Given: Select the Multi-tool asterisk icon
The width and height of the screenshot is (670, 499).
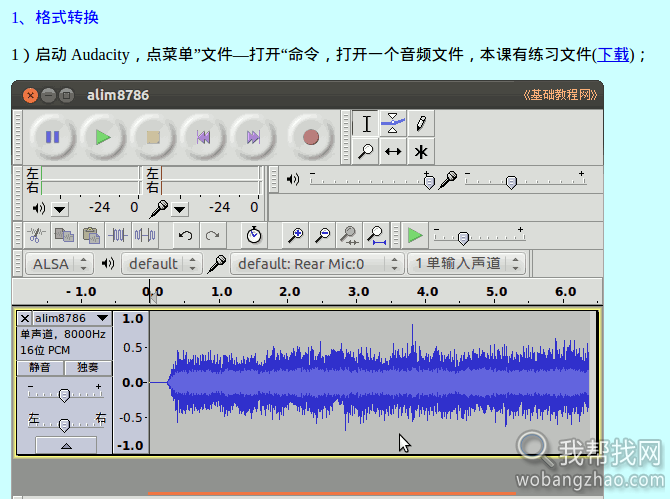Looking at the screenshot, I should [421, 151].
